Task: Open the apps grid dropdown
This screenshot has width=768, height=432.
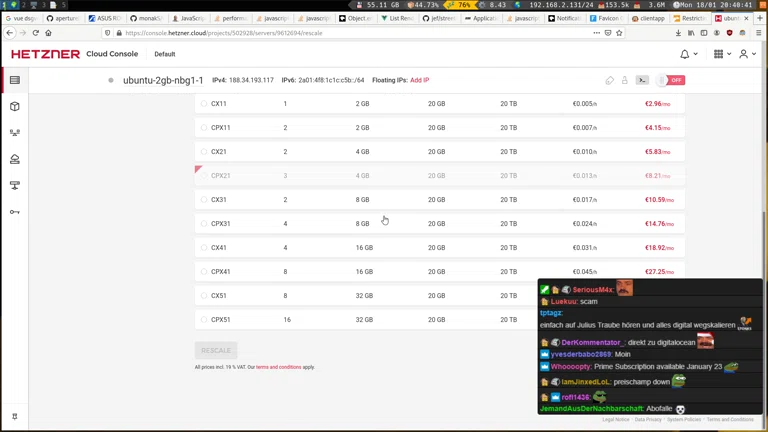Action: (x=722, y=54)
